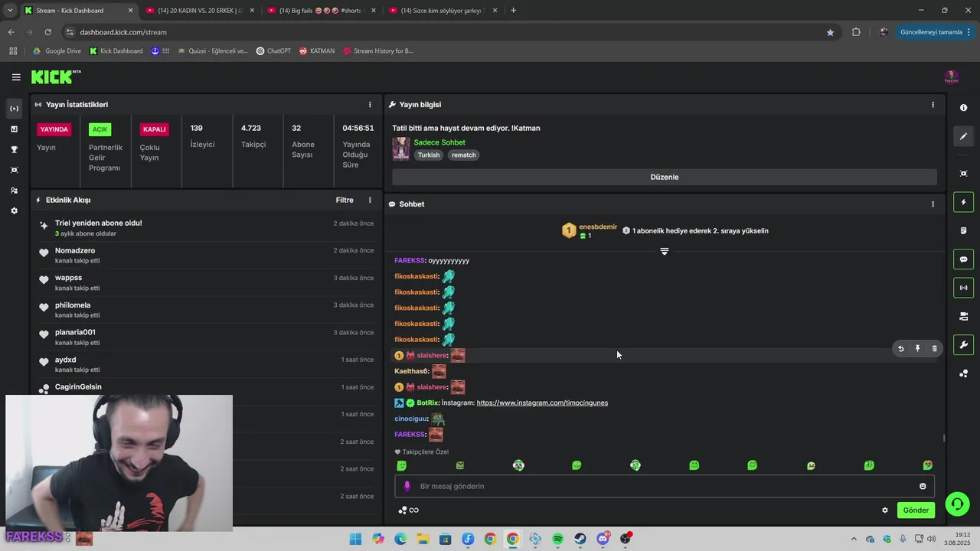The width and height of the screenshot is (980, 551).
Task: Open the Instagram link in chat
Action: 542,403
